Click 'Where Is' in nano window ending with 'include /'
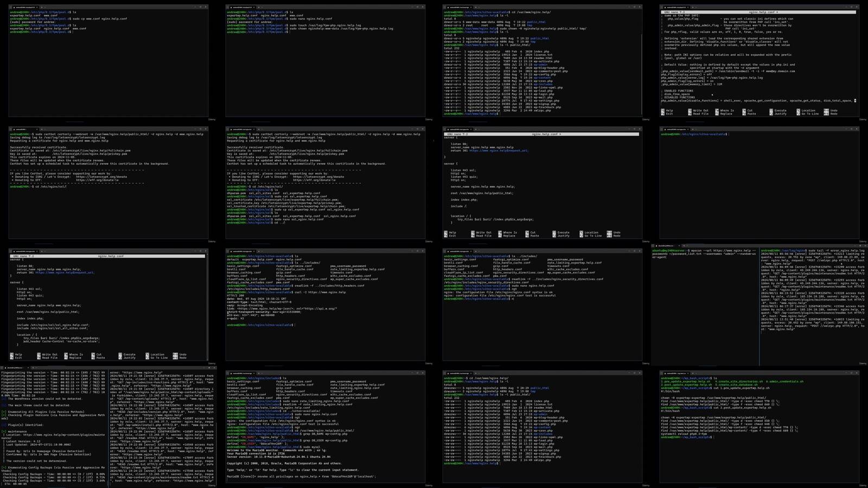868x488 pixels. point(510,233)
